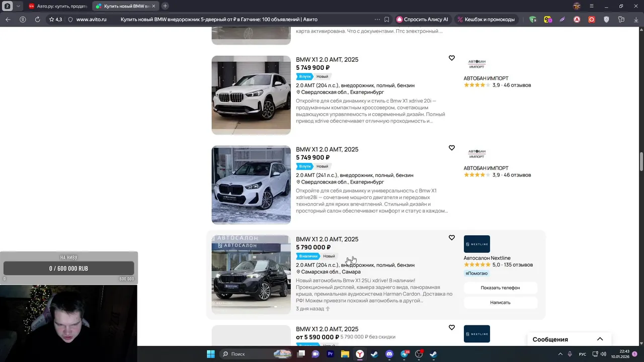Click the taskbar Поиск search box
The image size is (644, 362).
point(257,354)
